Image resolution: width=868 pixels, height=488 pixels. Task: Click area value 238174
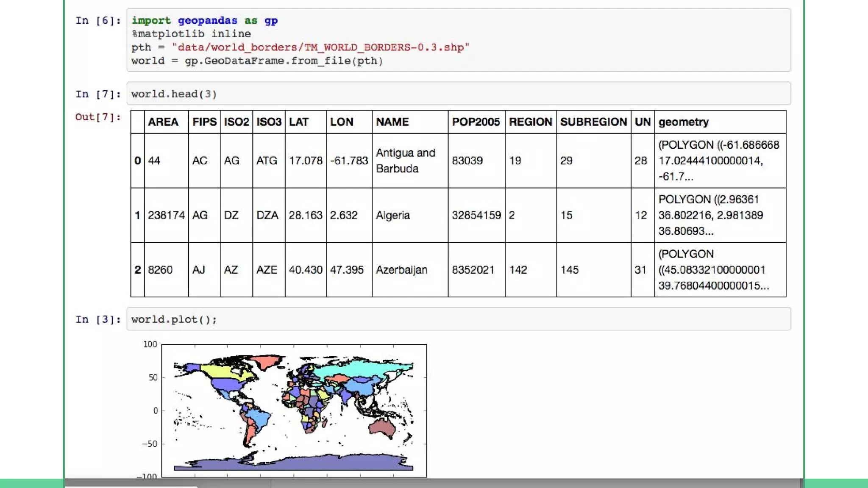166,215
